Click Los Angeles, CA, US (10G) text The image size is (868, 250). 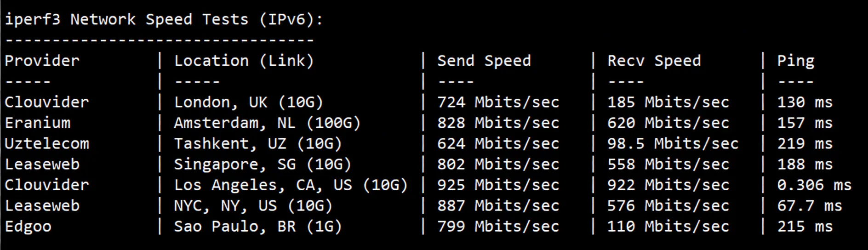tap(291, 185)
